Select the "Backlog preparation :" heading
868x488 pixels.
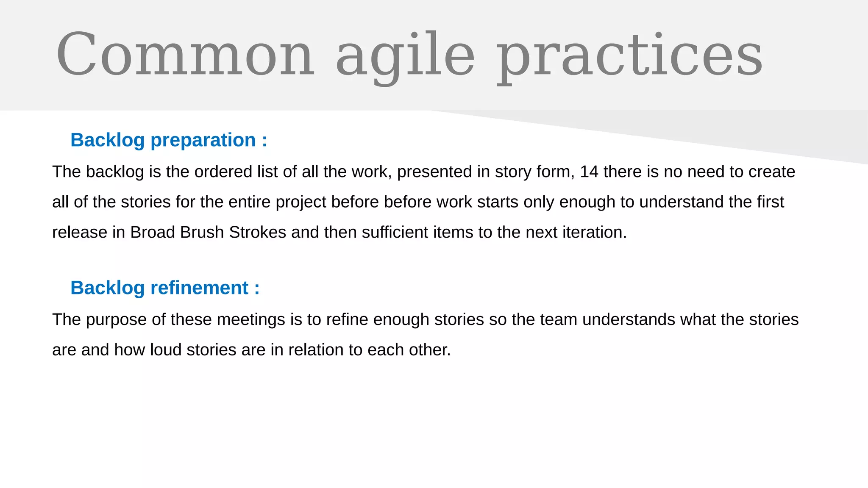pos(169,140)
